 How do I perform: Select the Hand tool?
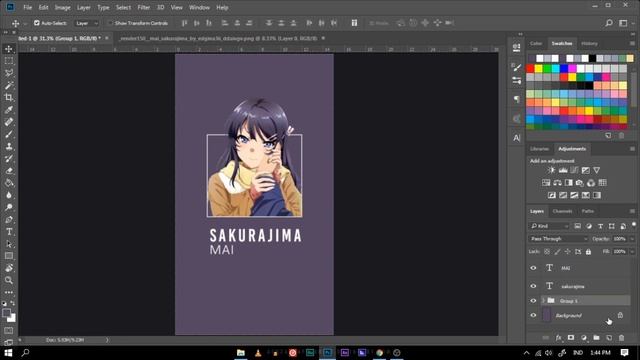click(9, 268)
